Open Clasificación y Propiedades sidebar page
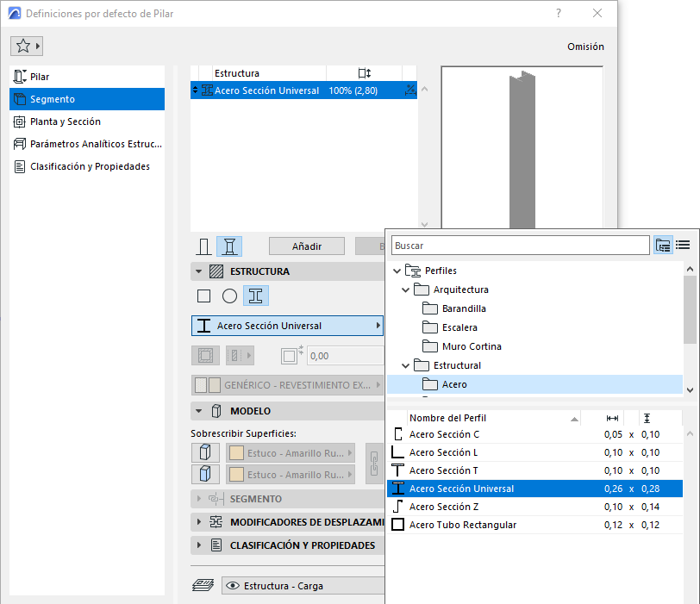 click(87, 166)
